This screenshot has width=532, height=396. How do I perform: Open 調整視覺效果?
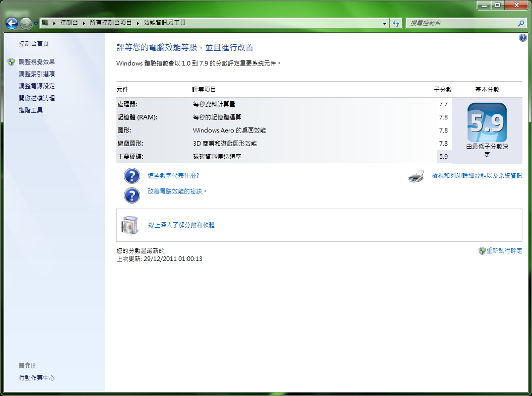point(37,62)
